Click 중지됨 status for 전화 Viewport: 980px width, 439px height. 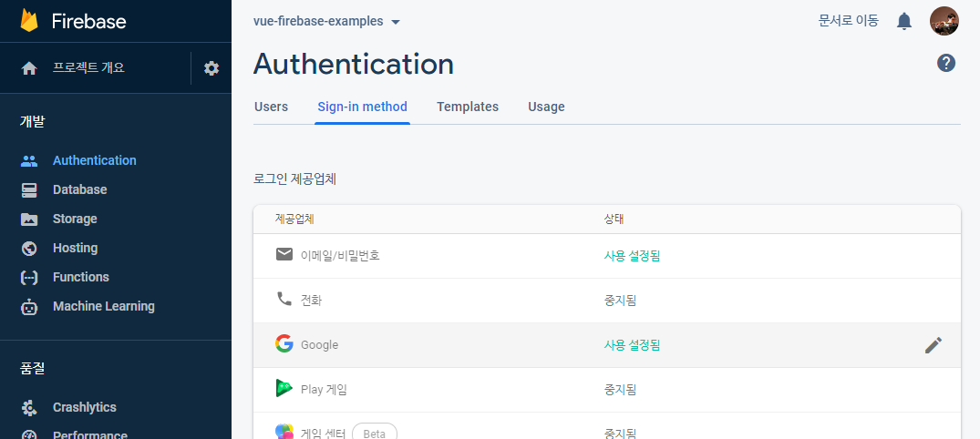click(620, 301)
